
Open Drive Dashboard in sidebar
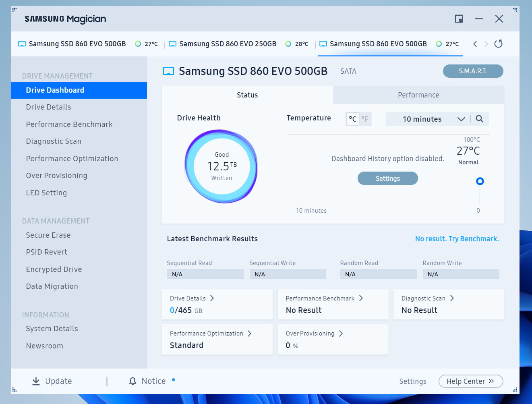79,90
